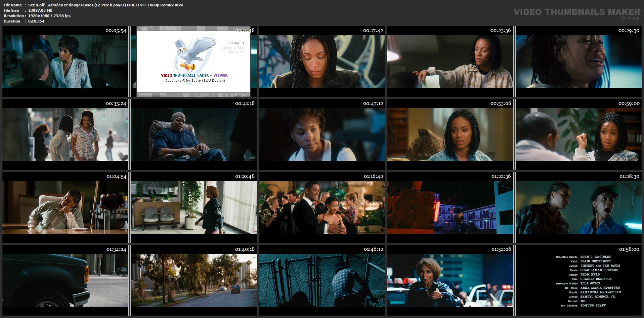Click the 'Duration' label in the header
Screen dimensions: 644x318
click(x=12, y=21)
